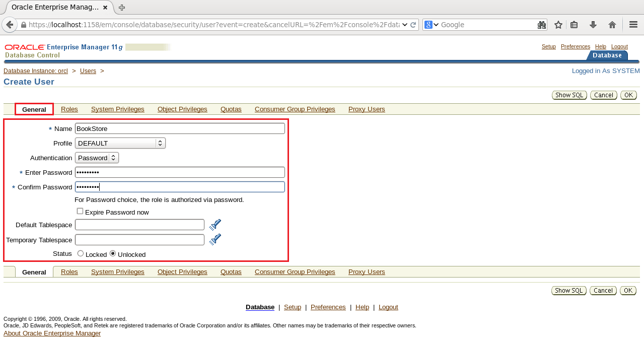
Task: Go to the browser Home icon
Action: [612, 25]
